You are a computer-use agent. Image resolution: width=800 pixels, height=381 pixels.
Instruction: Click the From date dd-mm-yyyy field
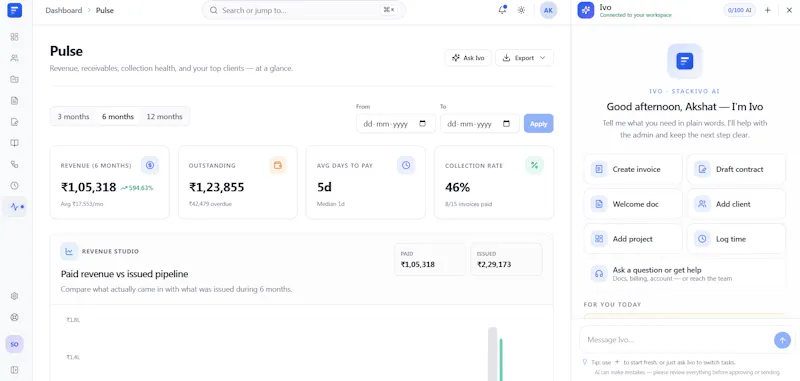[x=396, y=124]
